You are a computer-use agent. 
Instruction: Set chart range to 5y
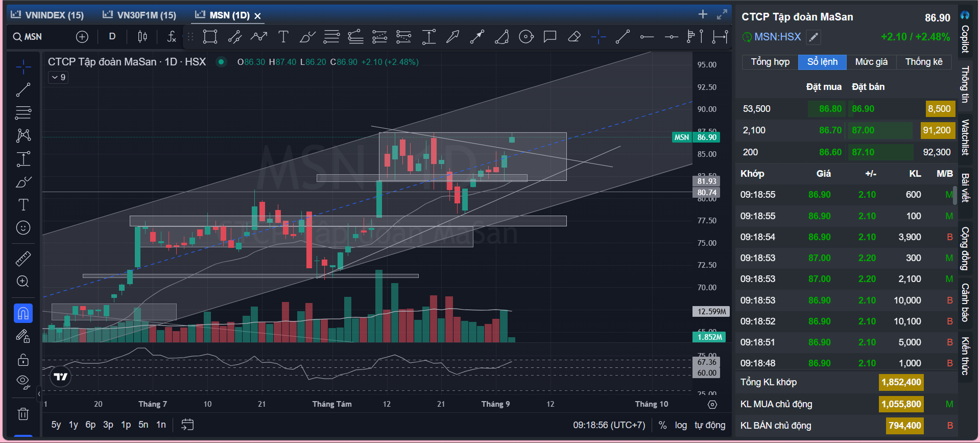56,425
